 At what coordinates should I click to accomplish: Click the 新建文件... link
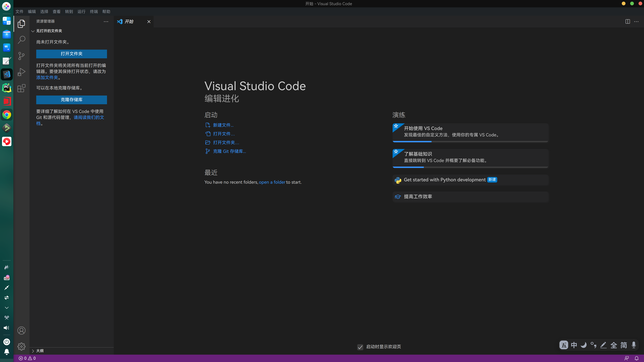[x=223, y=125]
